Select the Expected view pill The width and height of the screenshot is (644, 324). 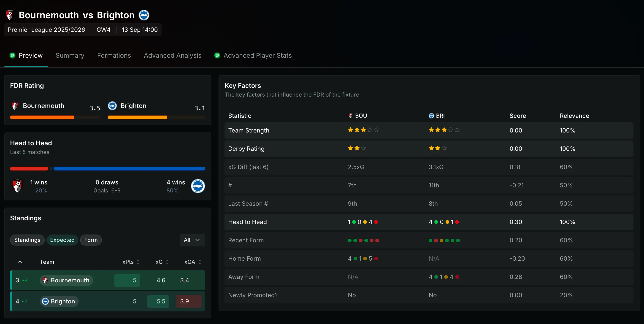point(62,240)
